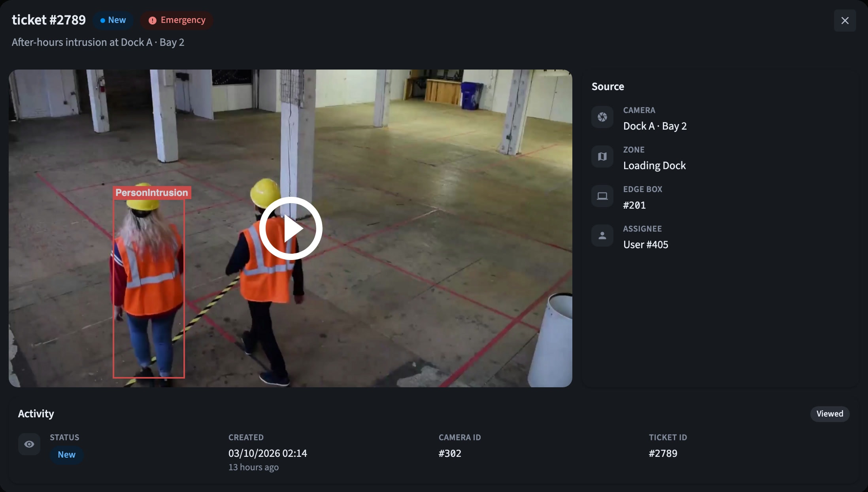Click the eye icon beside Status
The image size is (868, 492).
pos(29,444)
